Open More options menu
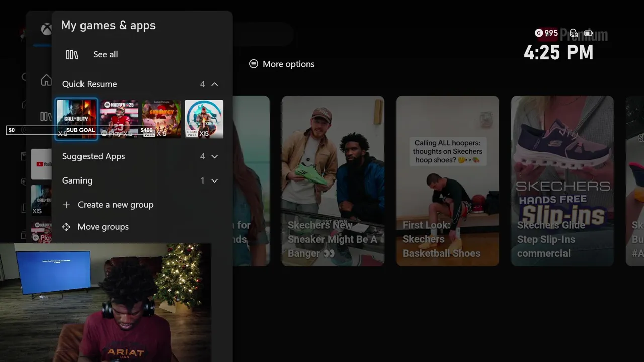Image resolution: width=644 pixels, height=362 pixels. [282, 64]
